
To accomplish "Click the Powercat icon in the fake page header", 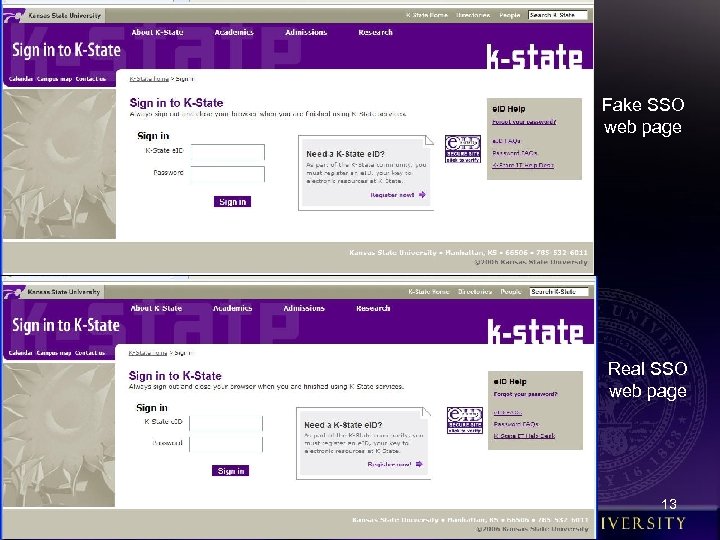I will [14, 16].
